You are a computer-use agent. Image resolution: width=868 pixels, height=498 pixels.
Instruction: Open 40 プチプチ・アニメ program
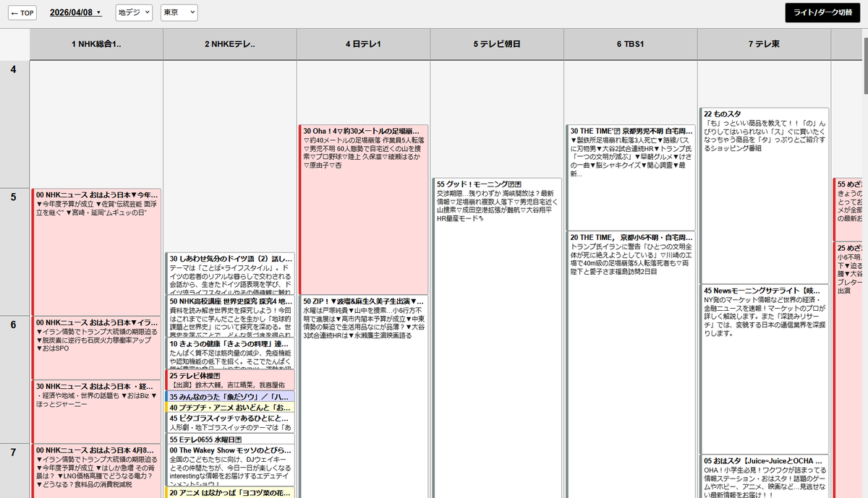(230, 407)
